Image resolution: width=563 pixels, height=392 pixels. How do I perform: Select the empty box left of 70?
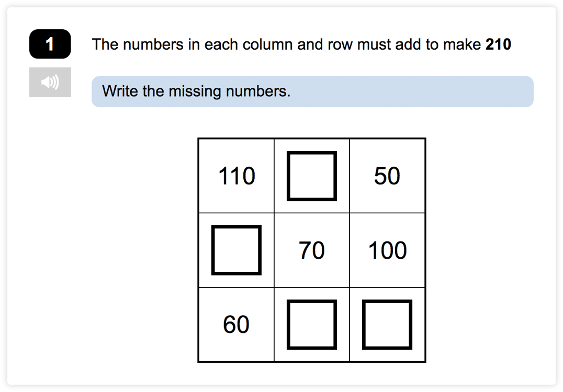pyautogui.click(x=236, y=250)
